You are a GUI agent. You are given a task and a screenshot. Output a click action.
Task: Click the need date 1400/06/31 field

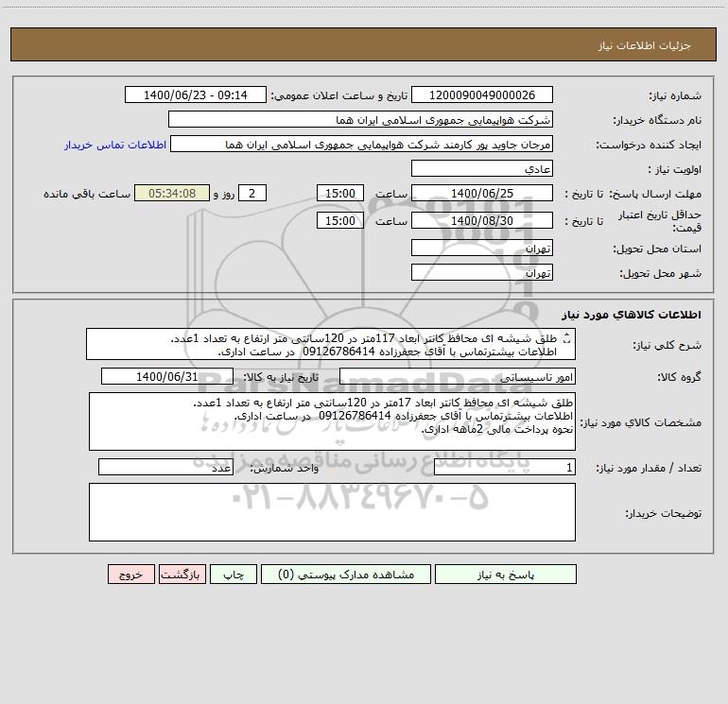pos(167,376)
